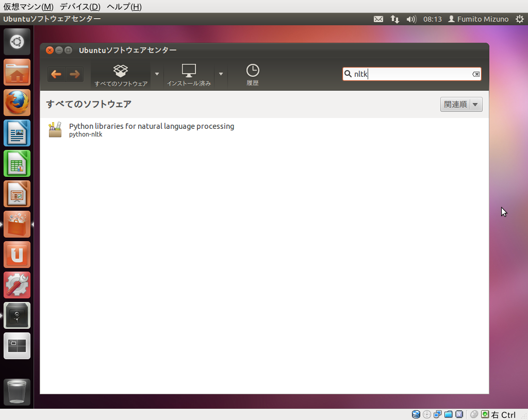Click VirtualBox optical disc status icon
This screenshot has height=420, width=528.
[x=427, y=414]
